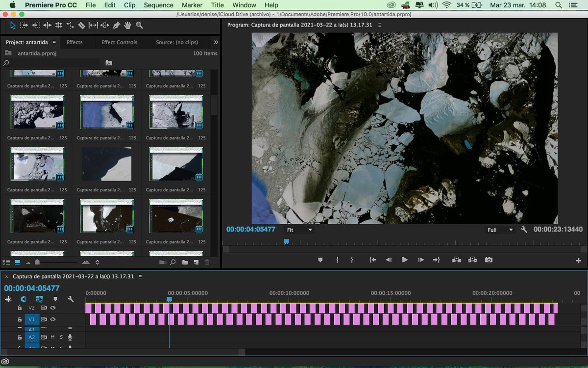The height and width of the screenshot is (368, 588).
Task: Open the Program monitor panel menu
Action: tap(380, 25)
